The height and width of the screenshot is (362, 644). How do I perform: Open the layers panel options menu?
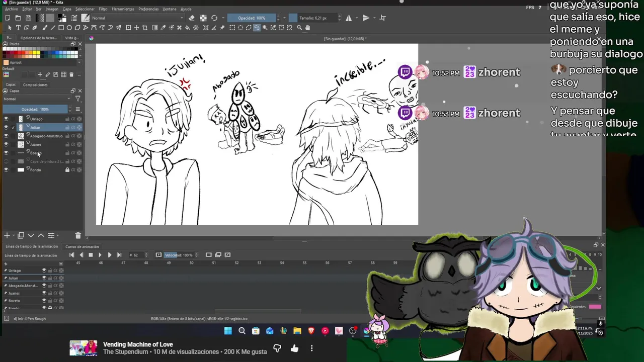tap(77, 109)
